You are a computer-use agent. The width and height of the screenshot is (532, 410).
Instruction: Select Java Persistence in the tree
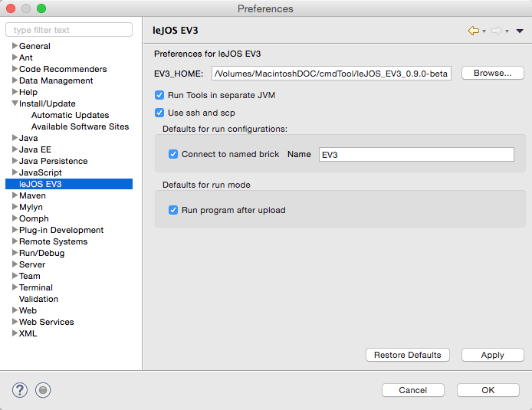coord(53,161)
